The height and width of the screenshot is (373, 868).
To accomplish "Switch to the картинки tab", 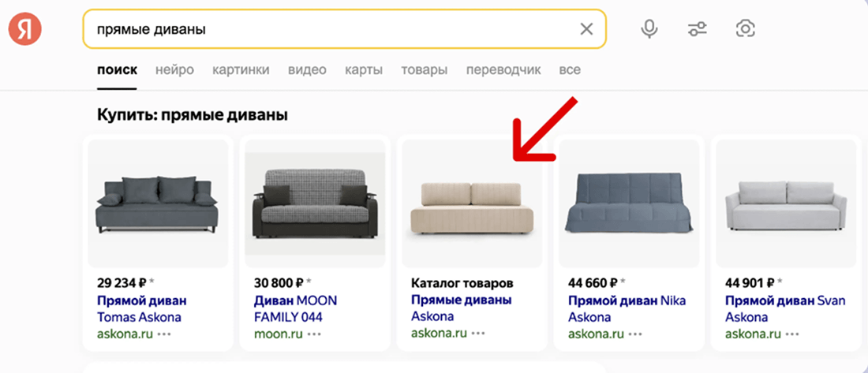I will click(241, 69).
